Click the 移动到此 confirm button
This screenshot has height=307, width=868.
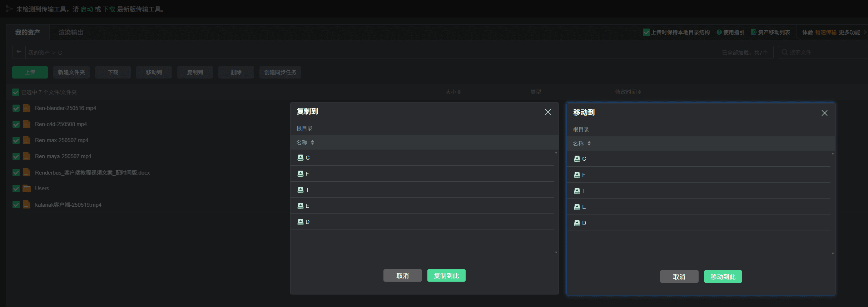click(723, 277)
